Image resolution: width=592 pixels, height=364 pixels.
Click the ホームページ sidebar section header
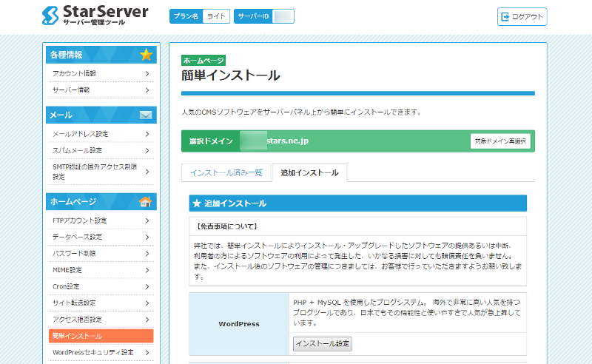101,202
